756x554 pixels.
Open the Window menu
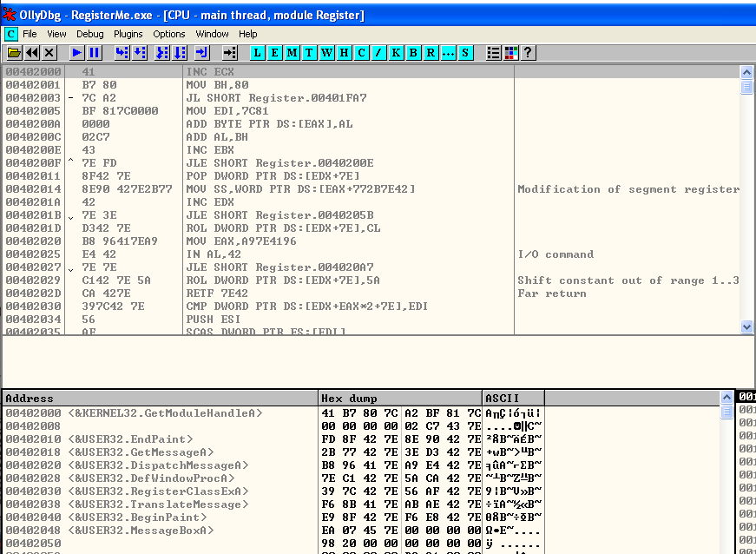coord(212,34)
